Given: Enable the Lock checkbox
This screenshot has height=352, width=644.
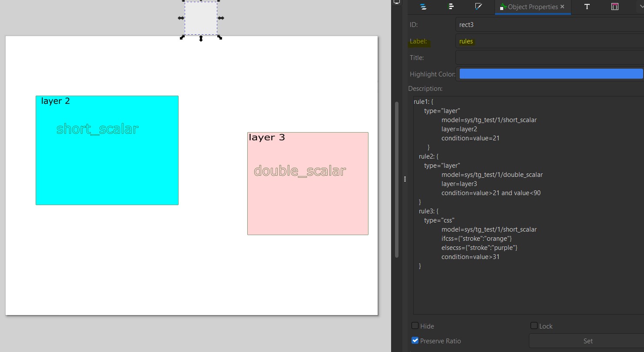Looking at the screenshot, I should (x=534, y=325).
